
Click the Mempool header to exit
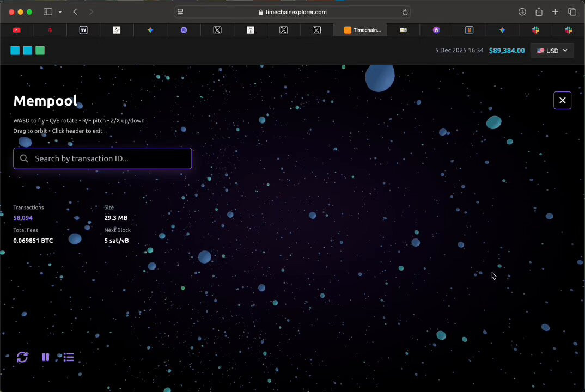coord(45,101)
